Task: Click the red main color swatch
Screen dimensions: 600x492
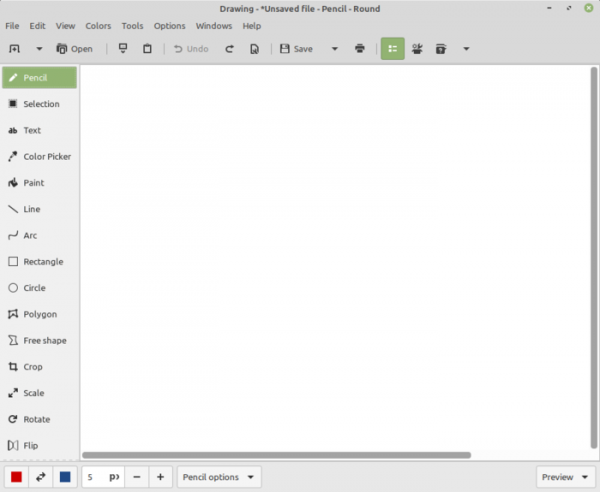Action: (x=16, y=478)
